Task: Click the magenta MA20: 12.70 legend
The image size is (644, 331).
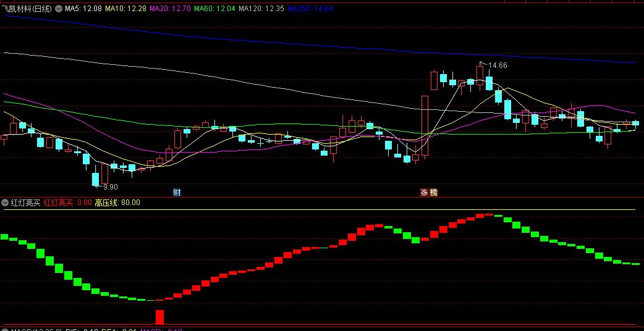Action: pyautogui.click(x=170, y=8)
